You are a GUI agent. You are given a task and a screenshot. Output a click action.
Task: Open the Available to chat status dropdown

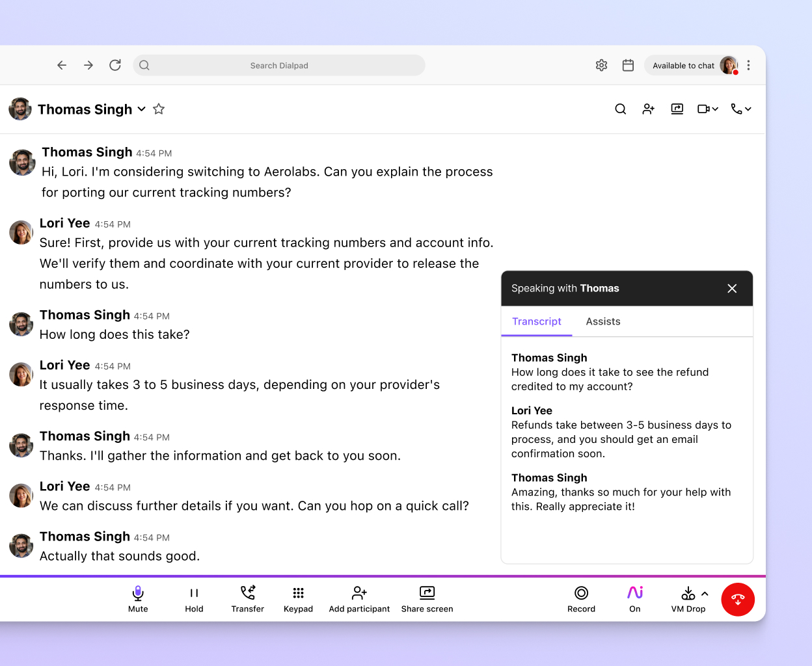coord(683,65)
